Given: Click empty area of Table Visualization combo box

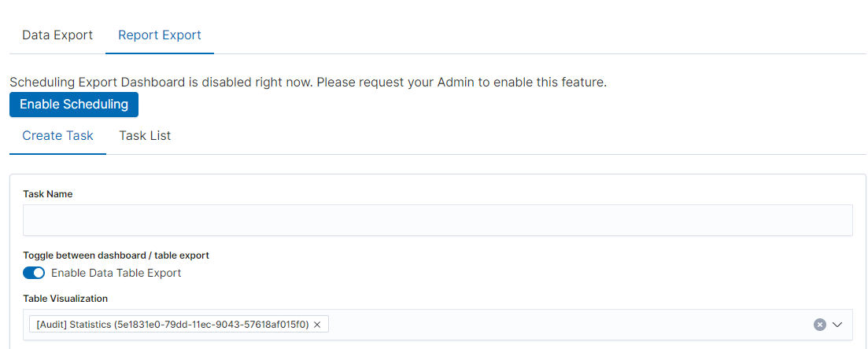Looking at the screenshot, I should (x=567, y=325).
